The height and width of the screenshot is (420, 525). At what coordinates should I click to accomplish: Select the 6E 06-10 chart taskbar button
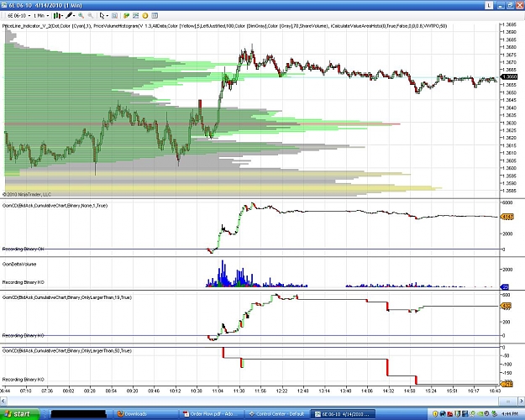click(344, 414)
